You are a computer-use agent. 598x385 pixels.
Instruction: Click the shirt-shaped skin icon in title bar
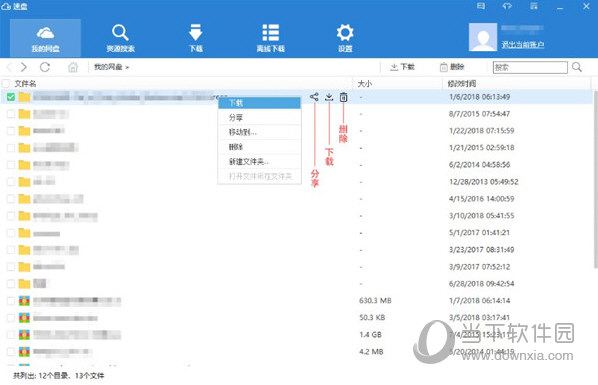point(507,6)
